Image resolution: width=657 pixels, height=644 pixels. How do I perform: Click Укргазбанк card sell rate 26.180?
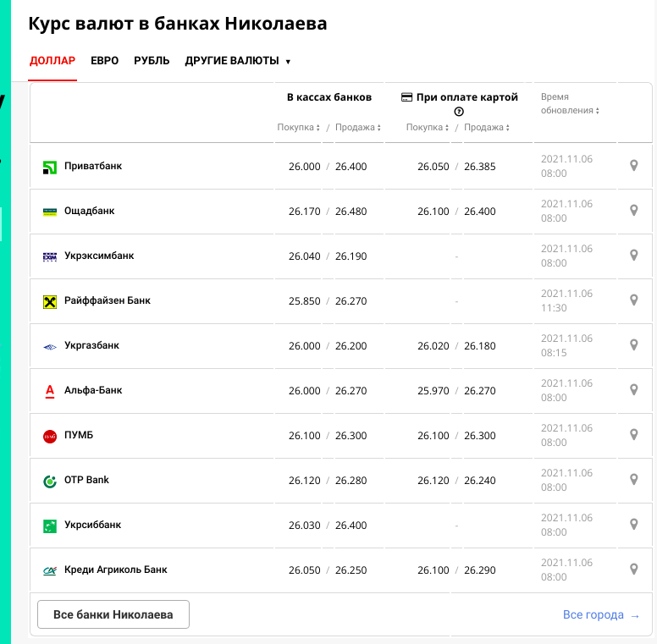tap(480, 346)
